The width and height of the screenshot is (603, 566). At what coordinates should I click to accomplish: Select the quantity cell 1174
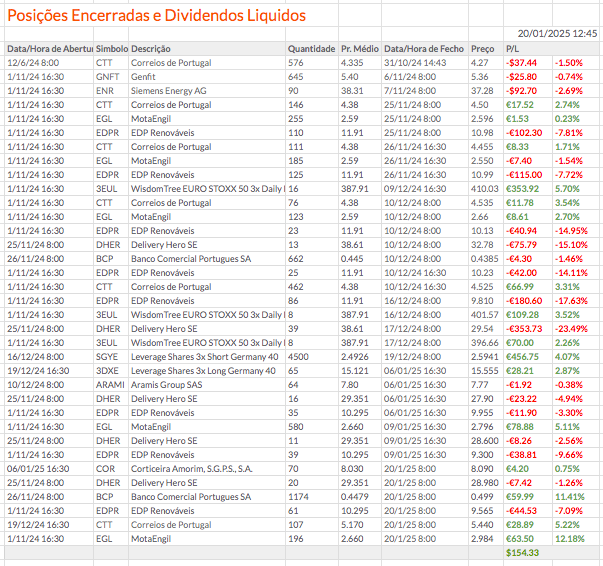[x=298, y=497]
